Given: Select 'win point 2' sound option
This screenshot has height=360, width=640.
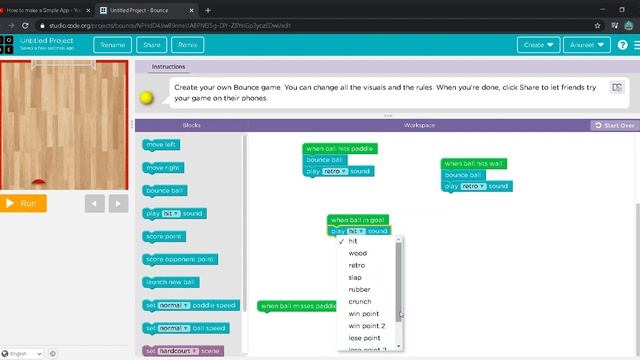Looking at the screenshot, I should [x=367, y=326].
